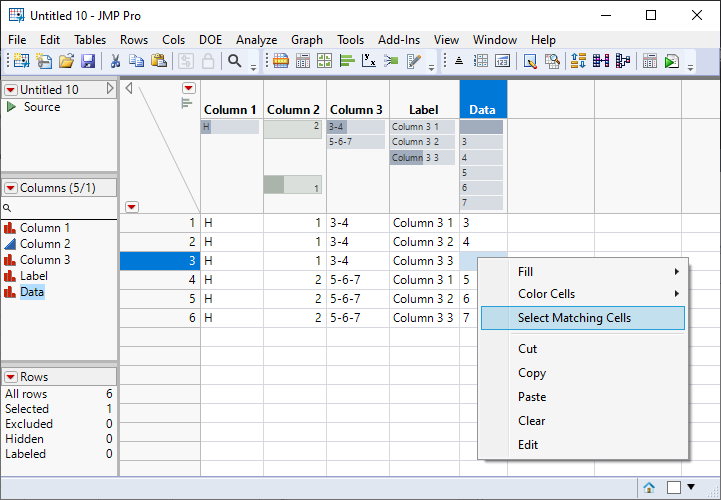Open the Tables menu
The width and height of the screenshot is (721, 500).
coord(90,40)
